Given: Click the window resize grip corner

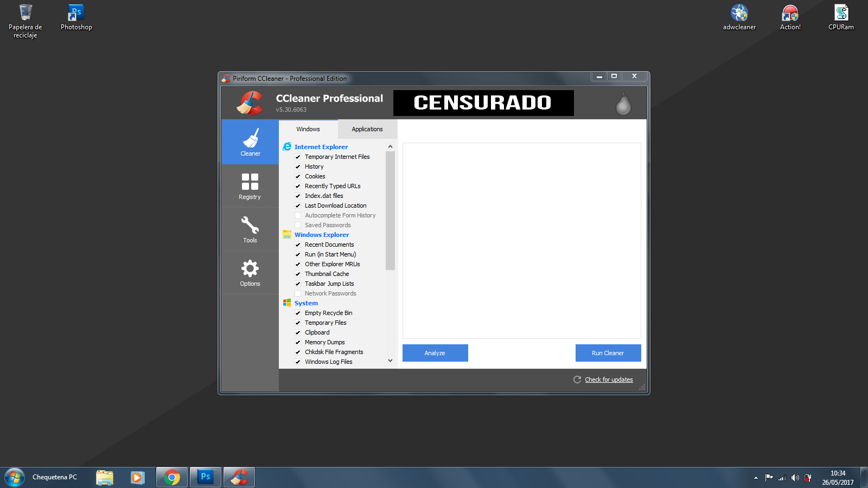Looking at the screenshot, I should (642, 387).
